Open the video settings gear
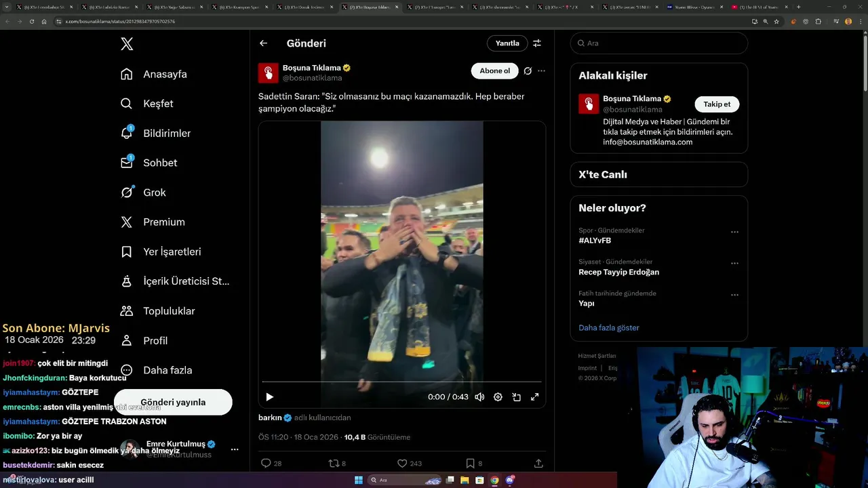Image resolution: width=868 pixels, height=488 pixels. pos(498,397)
